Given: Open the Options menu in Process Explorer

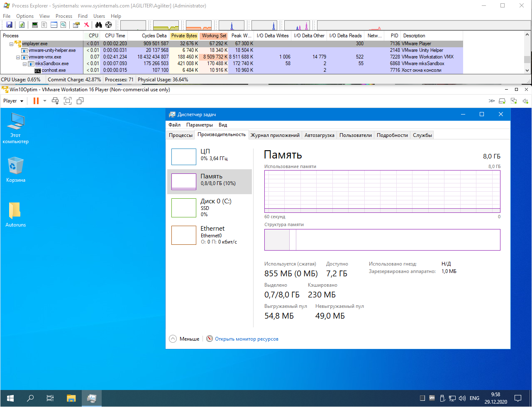Looking at the screenshot, I should pos(25,16).
